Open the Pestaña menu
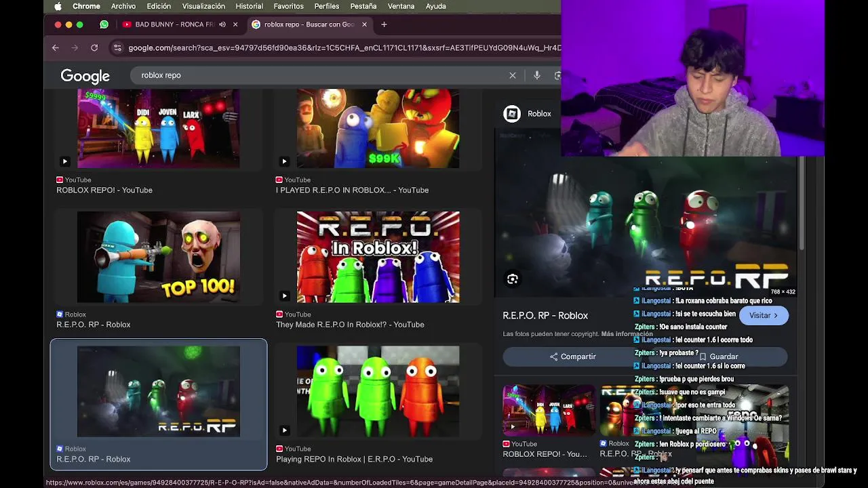 (363, 6)
